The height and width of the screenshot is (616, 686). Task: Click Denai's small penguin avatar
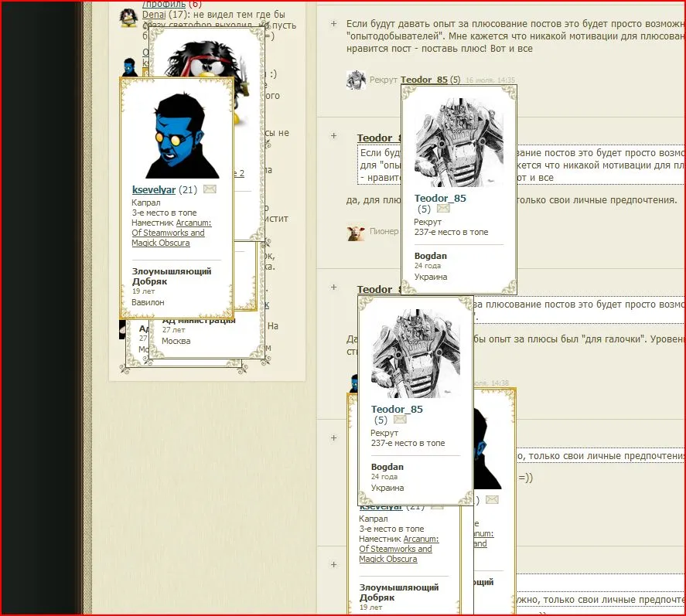pyautogui.click(x=129, y=17)
